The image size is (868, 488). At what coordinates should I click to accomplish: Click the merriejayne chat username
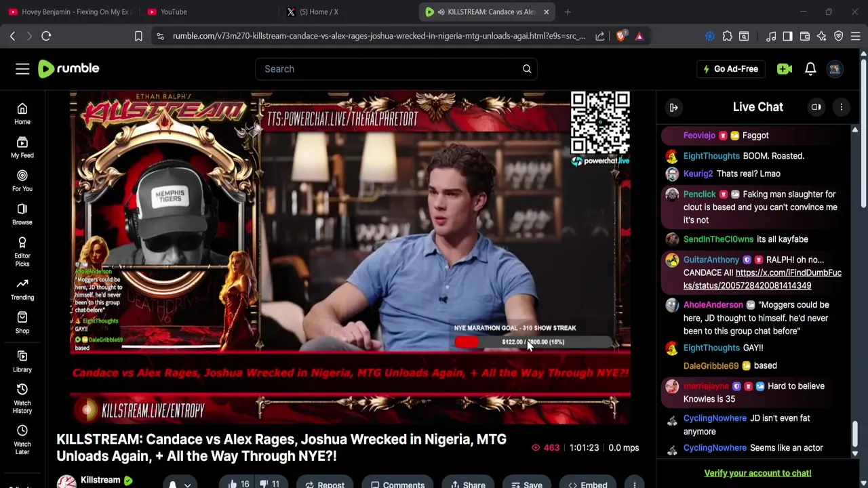706,386
